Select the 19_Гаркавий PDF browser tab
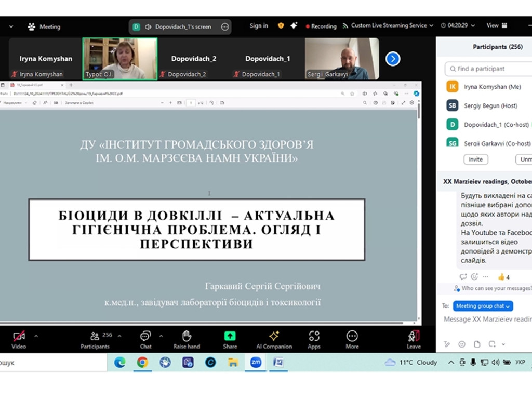Image resolution: width=532 pixels, height=399 pixels. (36, 85)
